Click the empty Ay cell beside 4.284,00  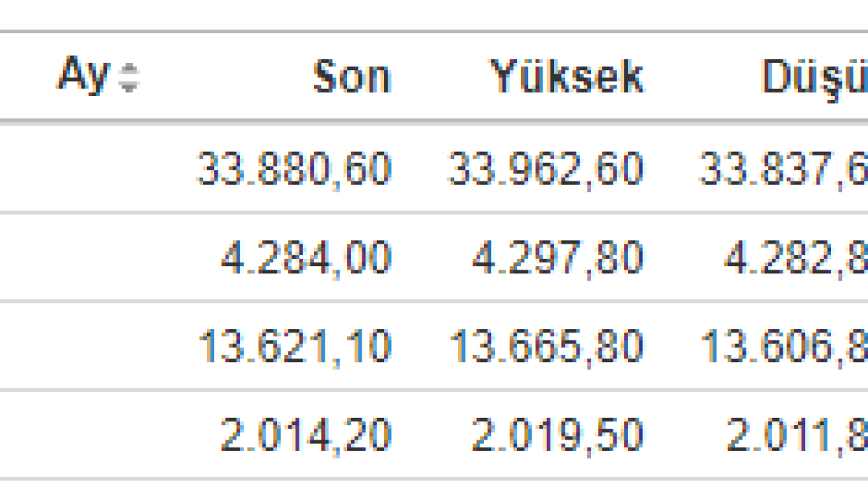click(x=87, y=258)
